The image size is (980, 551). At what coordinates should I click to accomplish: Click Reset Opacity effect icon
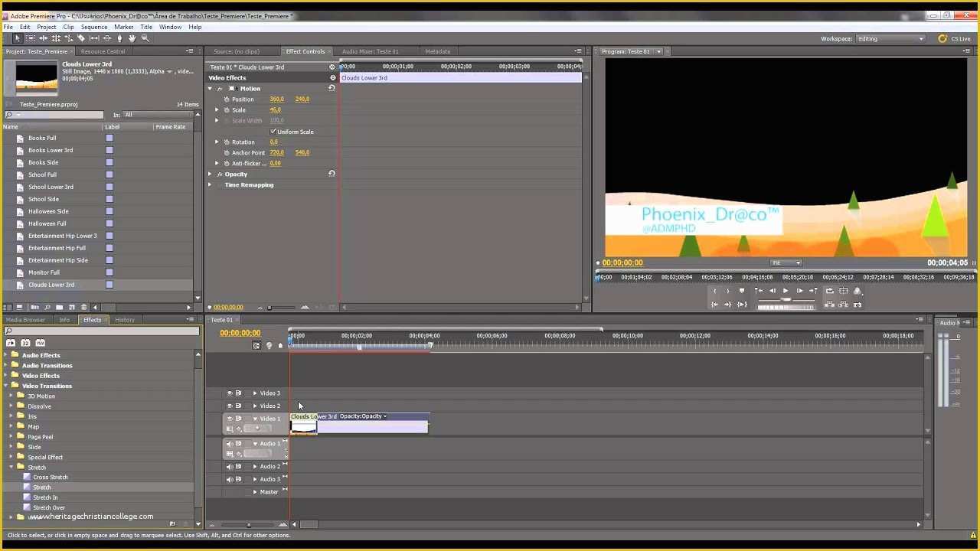click(x=332, y=174)
